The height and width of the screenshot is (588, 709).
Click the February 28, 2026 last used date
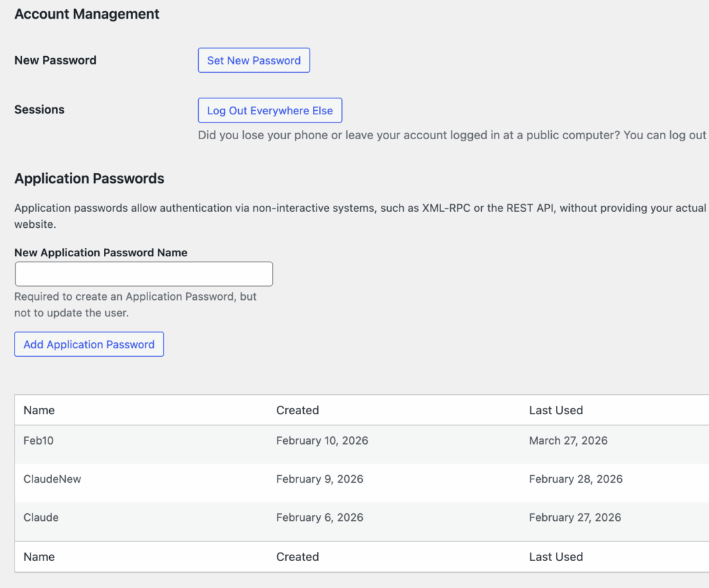click(x=575, y=479)
